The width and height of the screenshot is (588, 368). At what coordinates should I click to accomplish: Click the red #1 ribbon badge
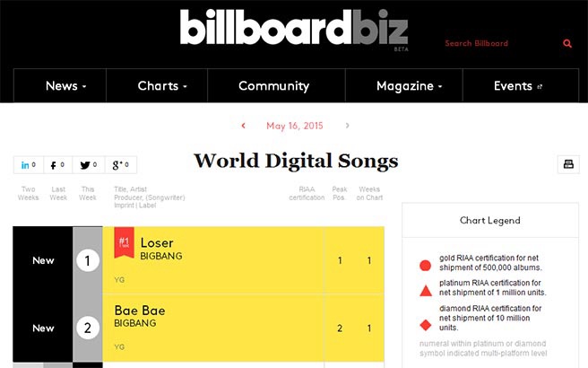click(x=124, y=242)
